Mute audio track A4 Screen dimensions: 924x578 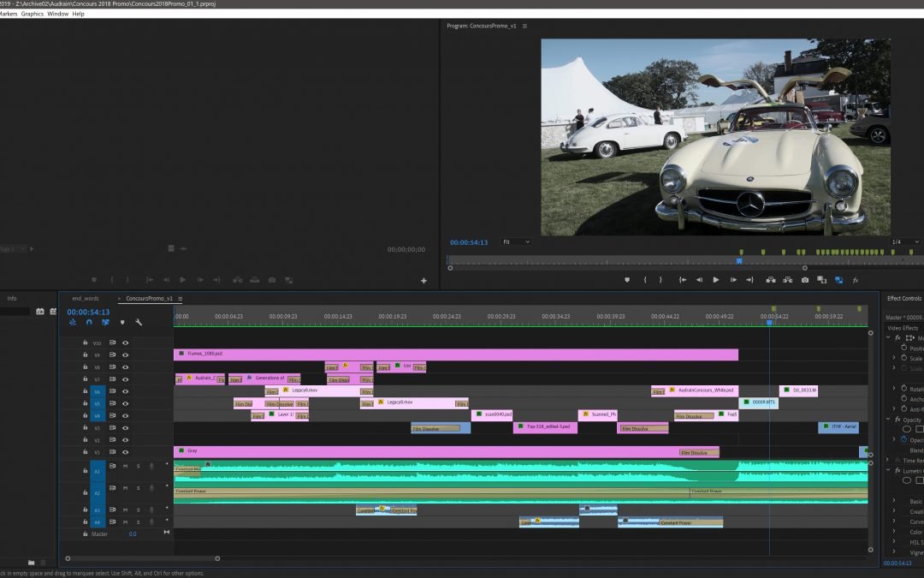coord(125,521)
